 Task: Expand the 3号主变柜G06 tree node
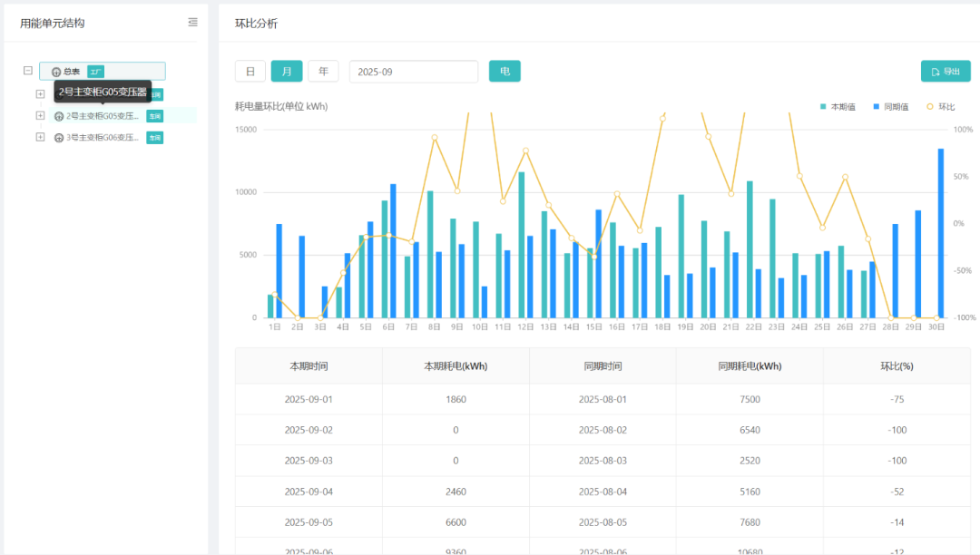40,137
